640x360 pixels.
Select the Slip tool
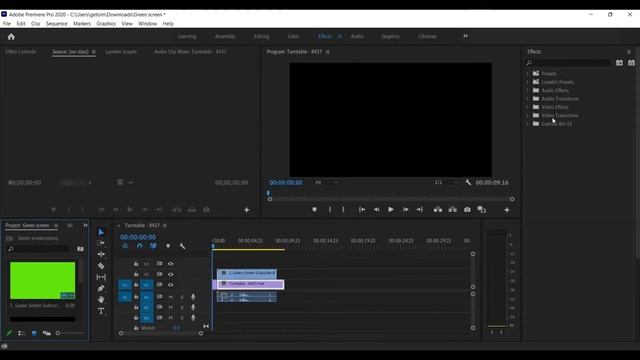tap(101, 277)
